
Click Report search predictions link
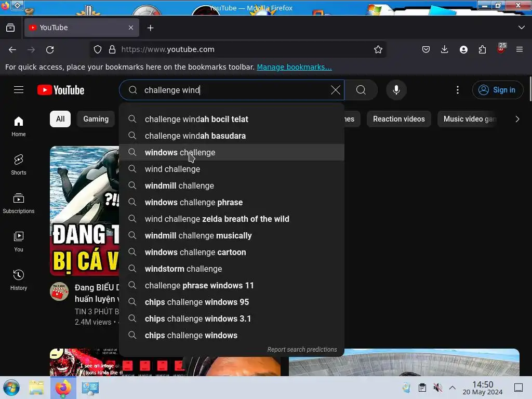(302, 350)
